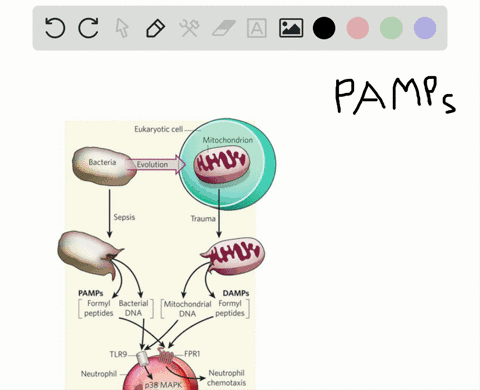
Task: Click the 'Eukaryotic cell' label
Action: point(159,129)
